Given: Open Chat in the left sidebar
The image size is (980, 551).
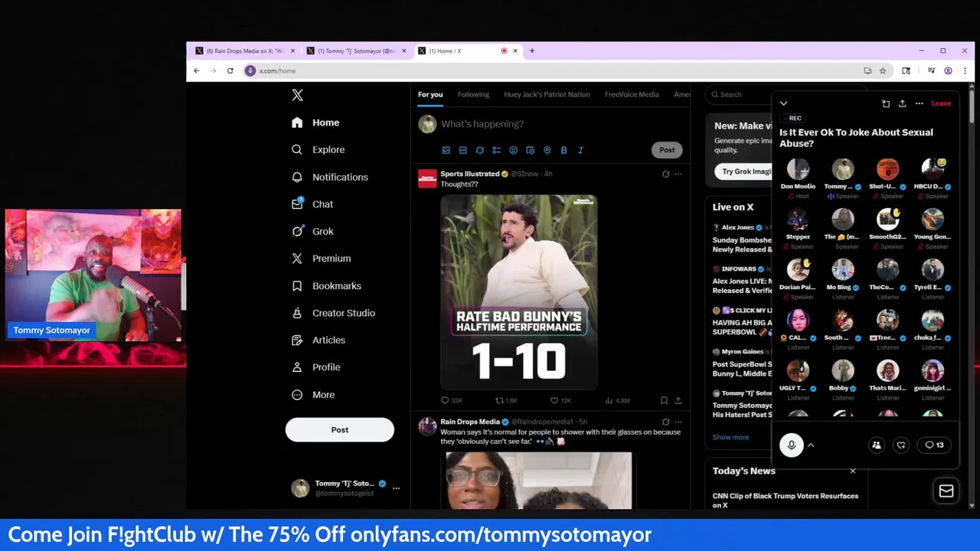Looking at the screenshot, I should (312, 204).
